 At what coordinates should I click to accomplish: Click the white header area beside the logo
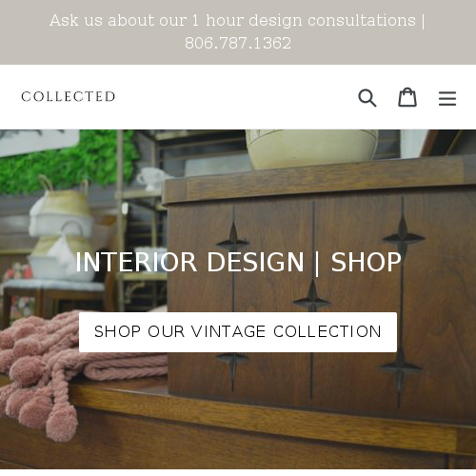click(x=235, y=97)
